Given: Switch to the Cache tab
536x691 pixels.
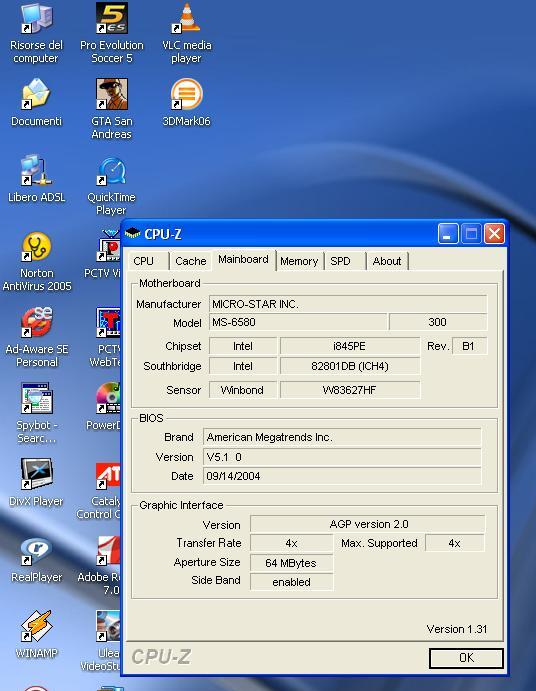Looking at the screenshot, I should pyautogui.click(x=190, y=261).
